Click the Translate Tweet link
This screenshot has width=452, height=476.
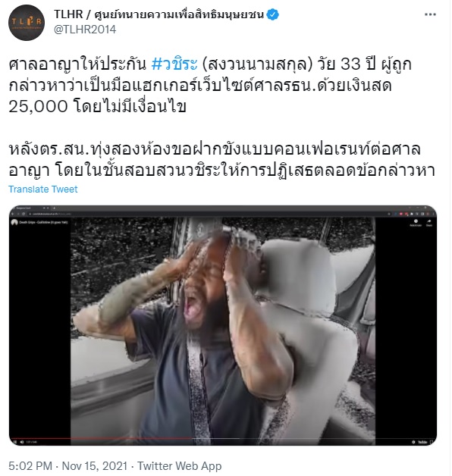(42, 189)
